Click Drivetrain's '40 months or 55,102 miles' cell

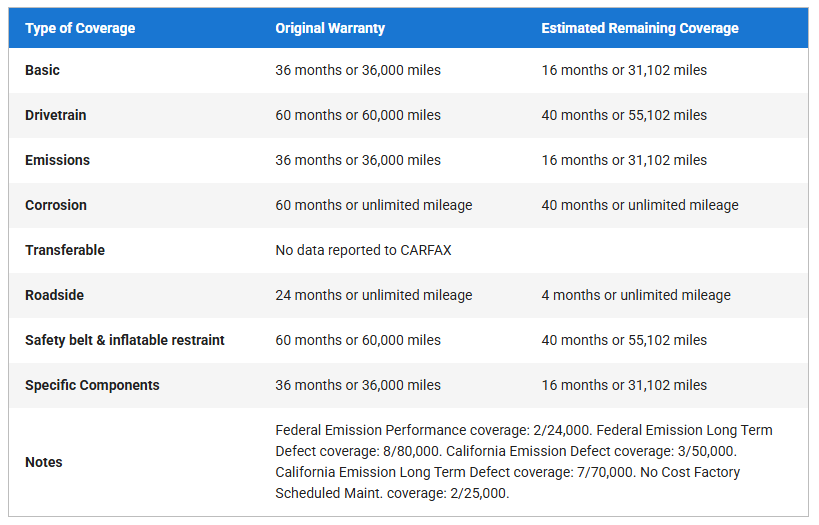pos(624,115)
